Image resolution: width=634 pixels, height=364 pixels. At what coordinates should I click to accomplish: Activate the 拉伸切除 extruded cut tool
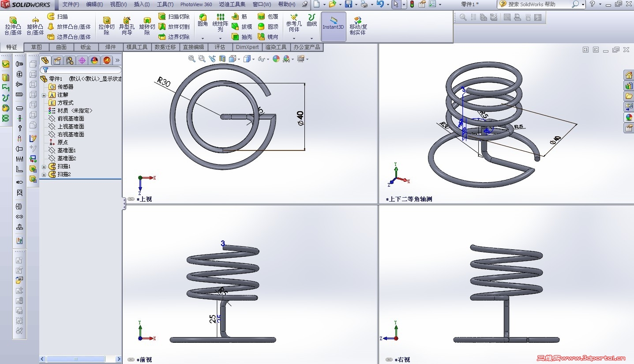[x=106, y=26]
